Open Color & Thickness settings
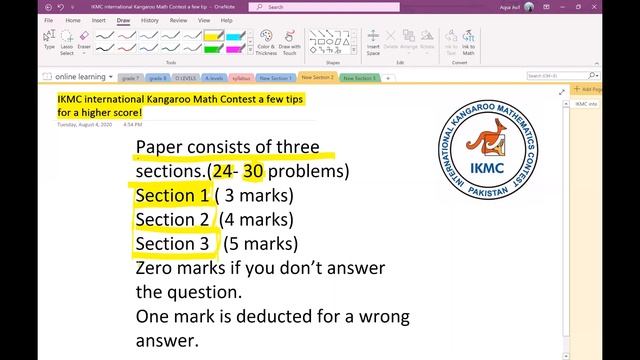This screenshot has height=360, width=640. (x=266, y=42)
